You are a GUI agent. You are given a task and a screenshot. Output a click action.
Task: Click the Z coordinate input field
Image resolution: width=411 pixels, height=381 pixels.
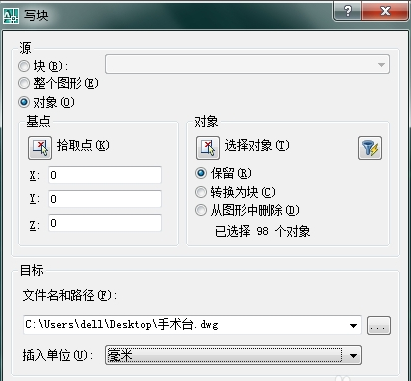105,223
